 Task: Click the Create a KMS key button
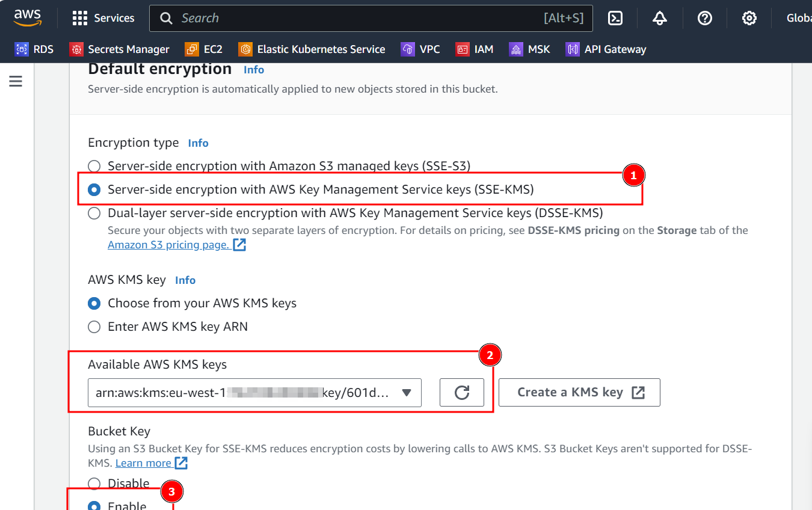pyautogui.click(x=579, y=393)
